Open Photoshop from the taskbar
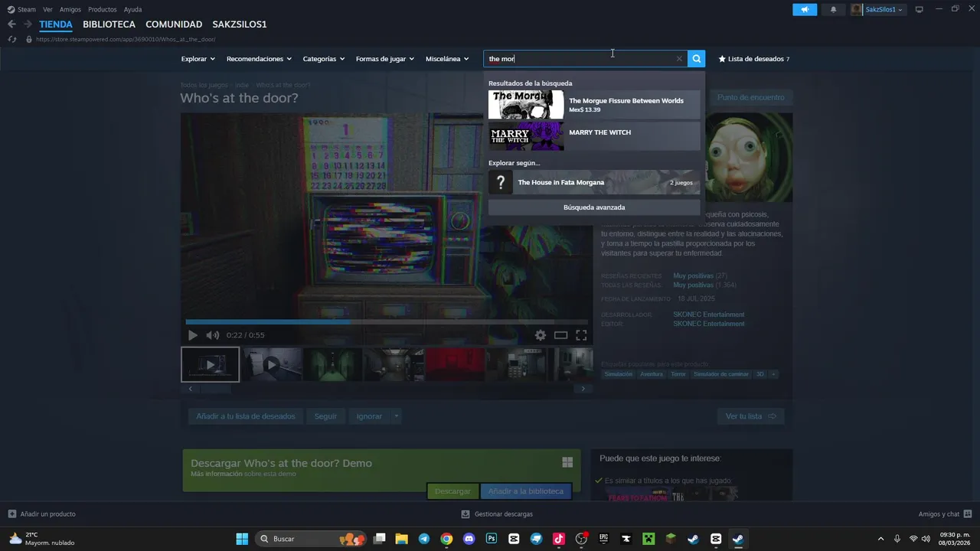 (x=492, y=539)
